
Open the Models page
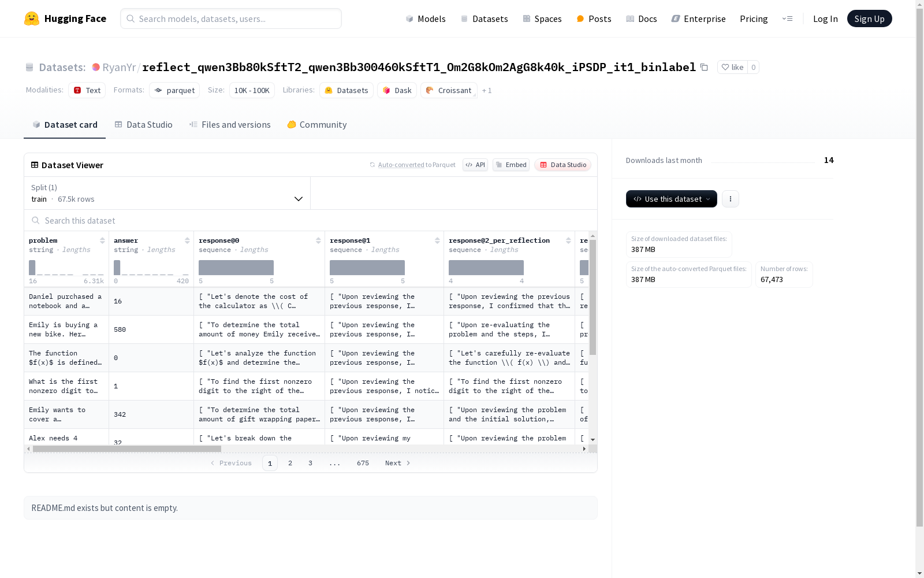click(426, 18)
